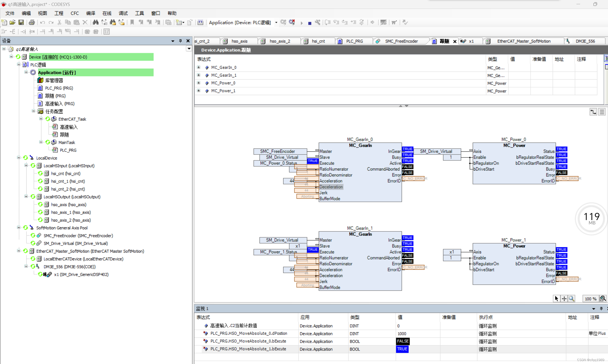
Task: Select 高速输入 (PRG) in device tree
Action: point(59,104)
